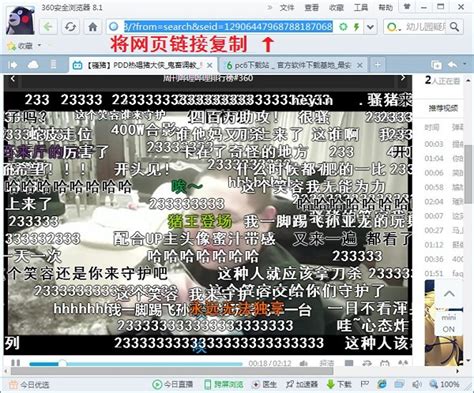Toggle the mini ON player switch

(449, 323)
